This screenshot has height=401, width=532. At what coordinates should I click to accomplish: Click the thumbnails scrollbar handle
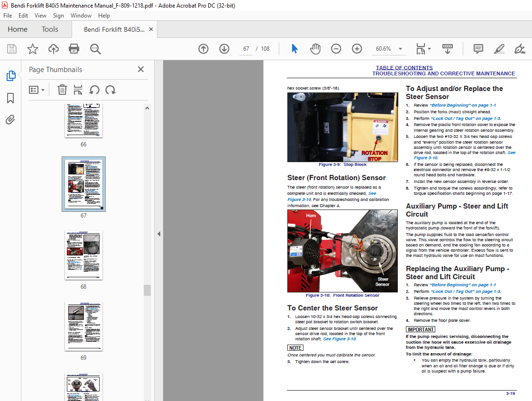(147, 291)
